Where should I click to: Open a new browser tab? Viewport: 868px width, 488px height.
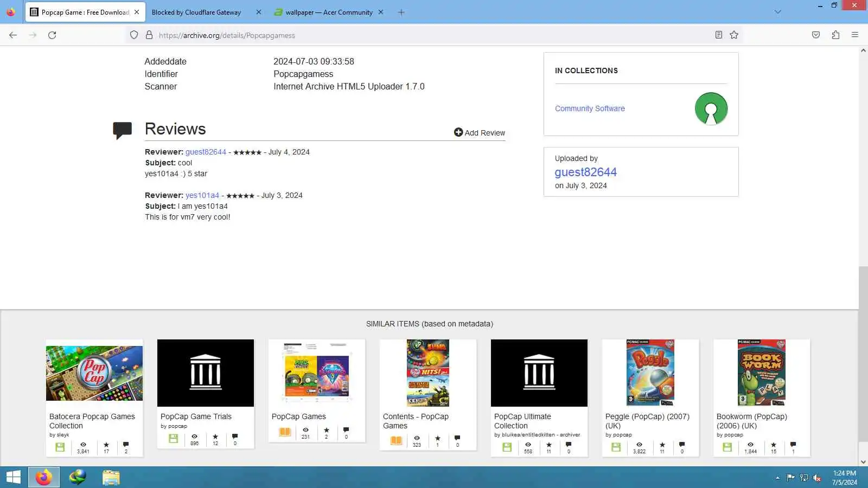click(x=401, y=12)
